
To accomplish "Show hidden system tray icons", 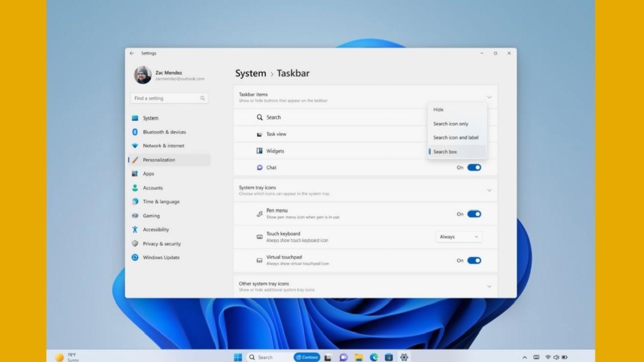I will [x=525, y=357].
